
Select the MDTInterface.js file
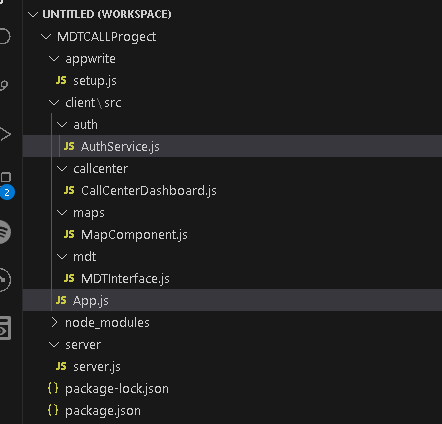(232, 278)
